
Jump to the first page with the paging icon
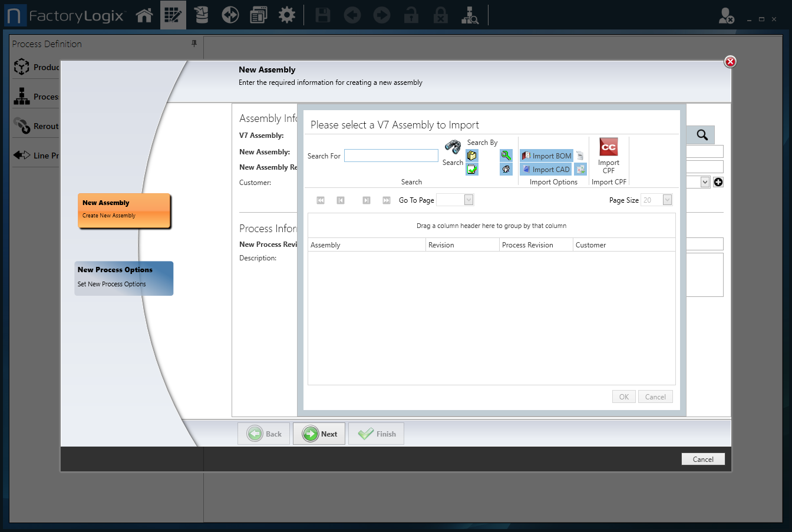click(x=321, y=200)
